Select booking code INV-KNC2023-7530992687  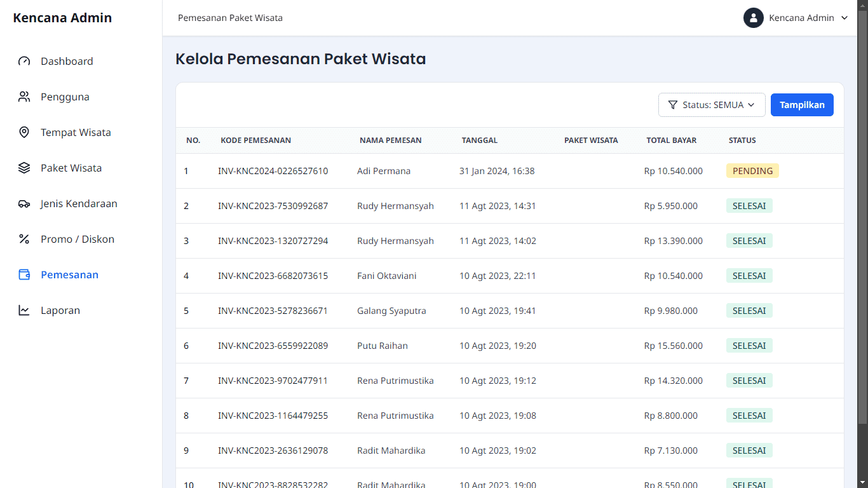pyautogui.click(x=273, y=206)
